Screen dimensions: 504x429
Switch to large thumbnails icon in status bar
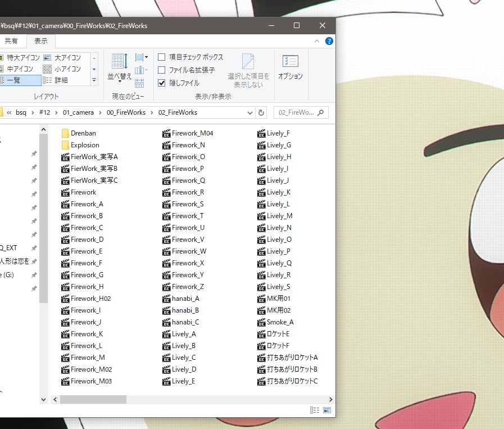[x=327, y=410]
